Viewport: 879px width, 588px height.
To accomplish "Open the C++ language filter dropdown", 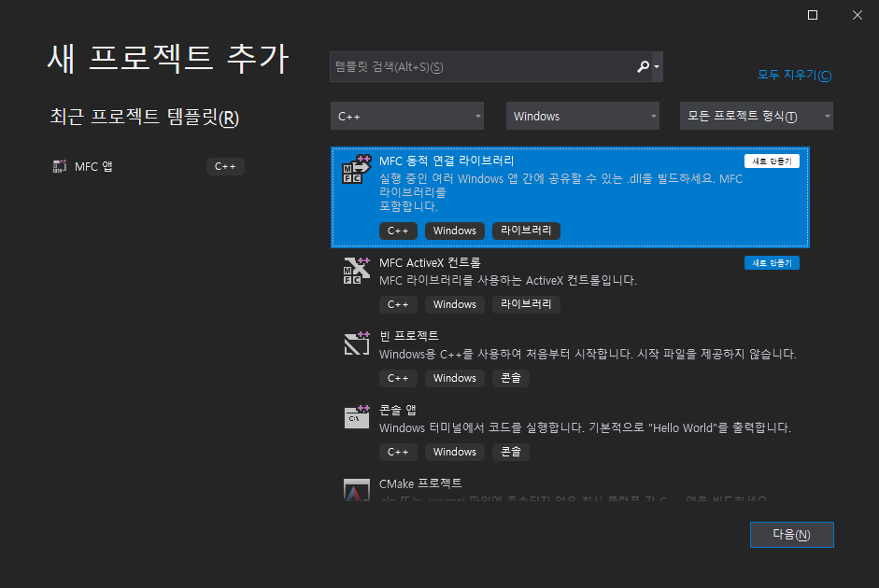I will 407,116.
